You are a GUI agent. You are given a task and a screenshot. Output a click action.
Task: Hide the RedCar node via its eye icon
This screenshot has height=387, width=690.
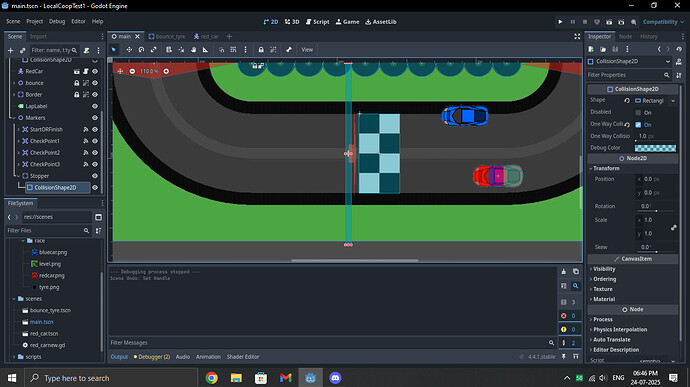pyautogui.click(x=95, y=71)
